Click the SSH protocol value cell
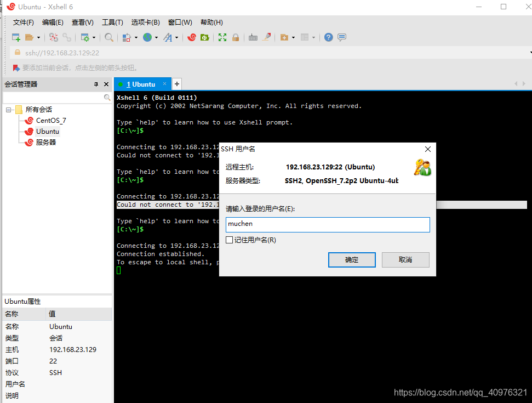The width and height of the screenshot is (532, 403). click(x=56, y=373)
